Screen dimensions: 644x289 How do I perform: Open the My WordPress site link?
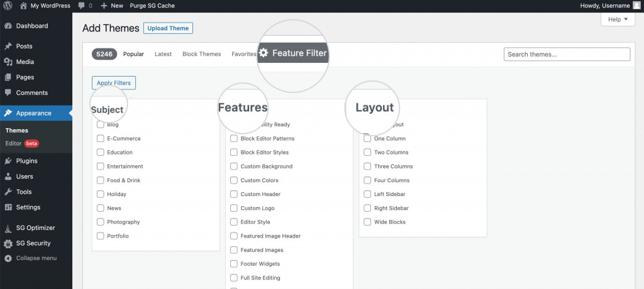pos(45,6)
